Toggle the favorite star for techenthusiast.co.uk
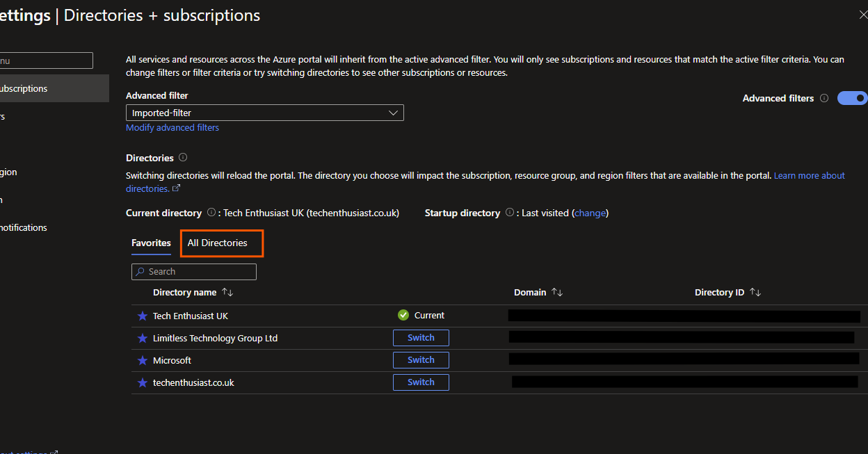 pyautogui.click(x=143, y=382)
